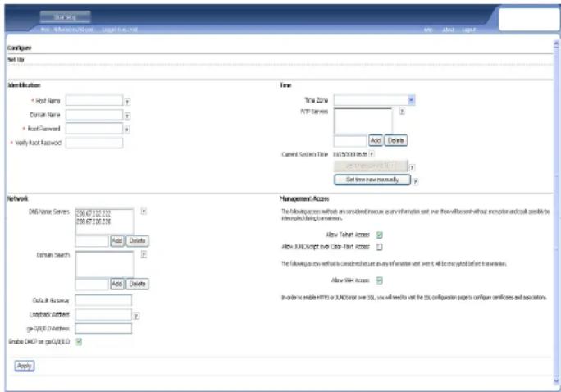
Task: Focus the Domain Name input field
Action: click(94, 115)
